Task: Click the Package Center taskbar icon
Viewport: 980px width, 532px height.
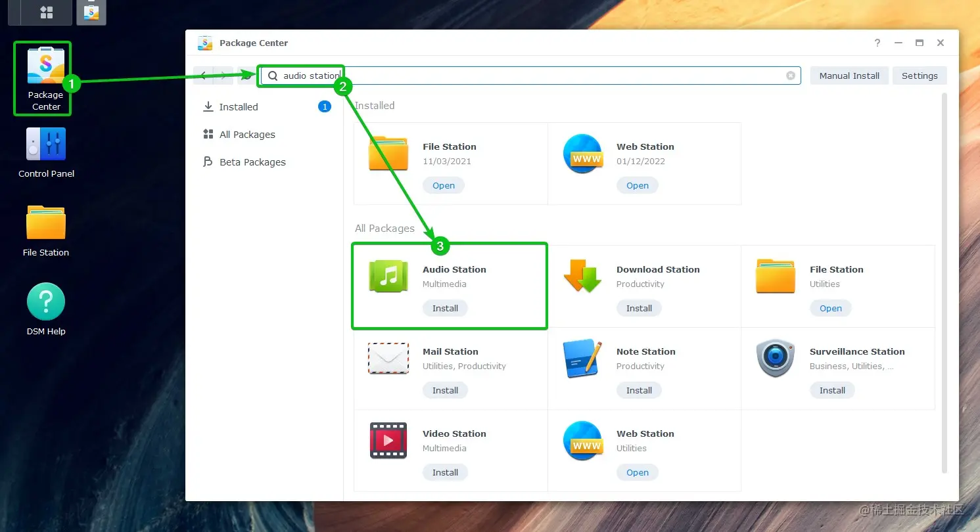Action: click(91, 12)
